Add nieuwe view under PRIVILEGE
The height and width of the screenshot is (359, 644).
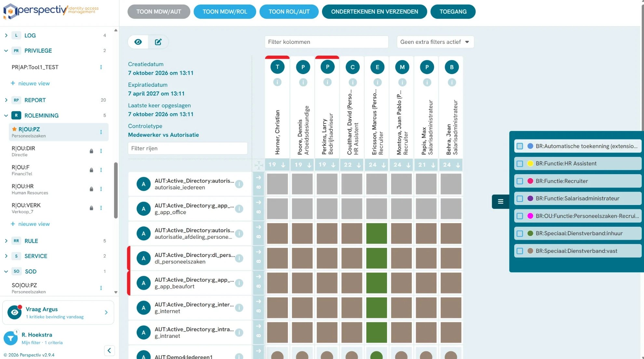click(x=30, y=83)
